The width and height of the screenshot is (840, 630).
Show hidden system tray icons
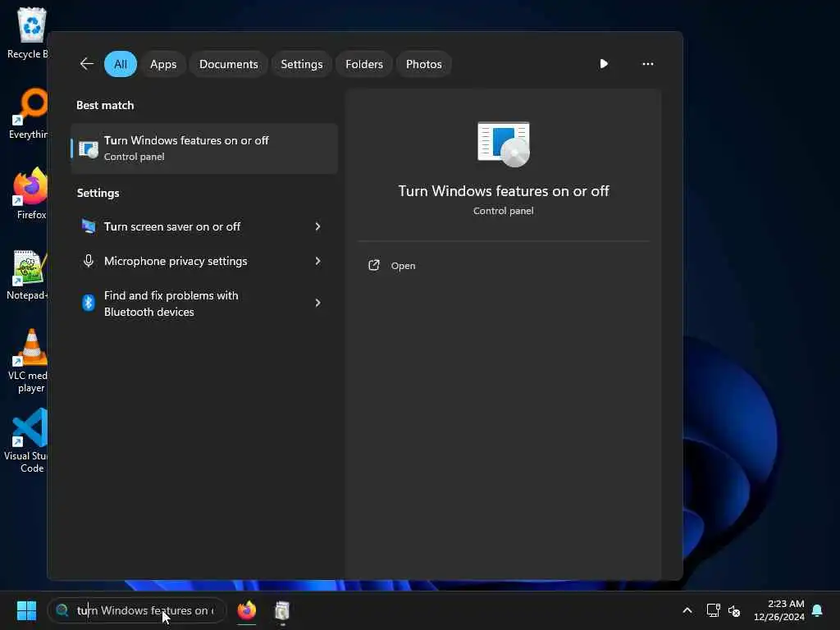click(x=687, y=610)
